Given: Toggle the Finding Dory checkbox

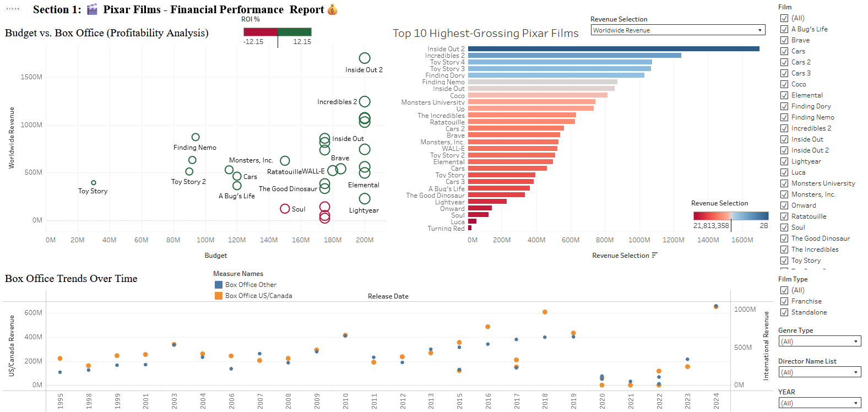Looking at the screenshot, I should [784, 106].
